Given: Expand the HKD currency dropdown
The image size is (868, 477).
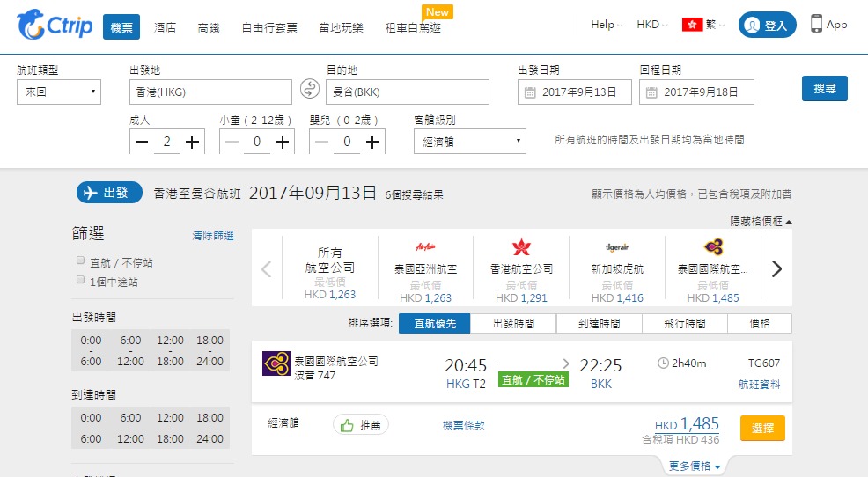Looking at the screenshot, I should [651, 25].
